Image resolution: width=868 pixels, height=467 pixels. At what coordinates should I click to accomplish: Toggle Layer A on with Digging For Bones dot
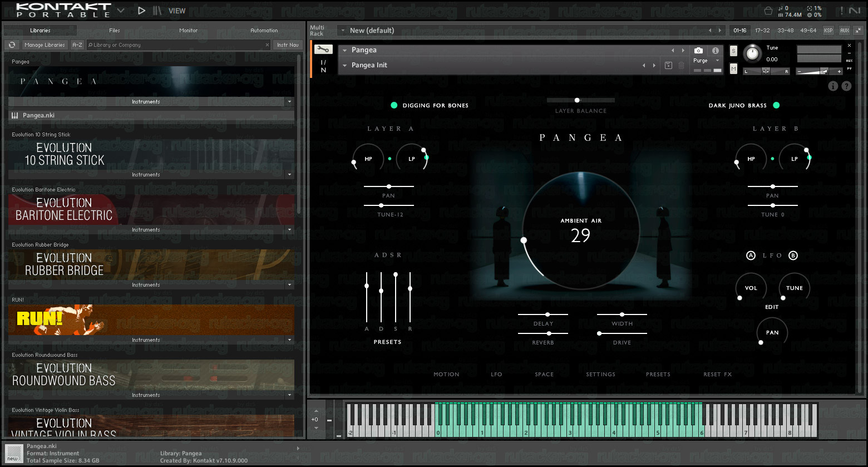394,105
